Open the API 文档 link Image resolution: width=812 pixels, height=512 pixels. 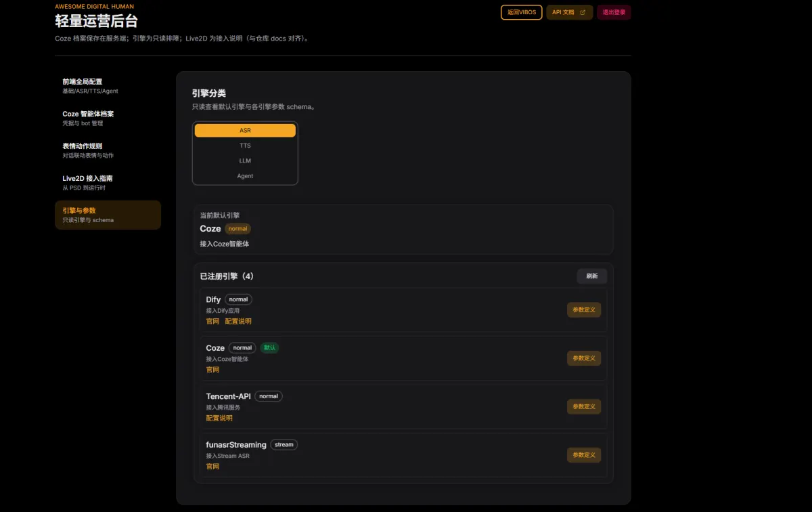(x=569, y=12)
